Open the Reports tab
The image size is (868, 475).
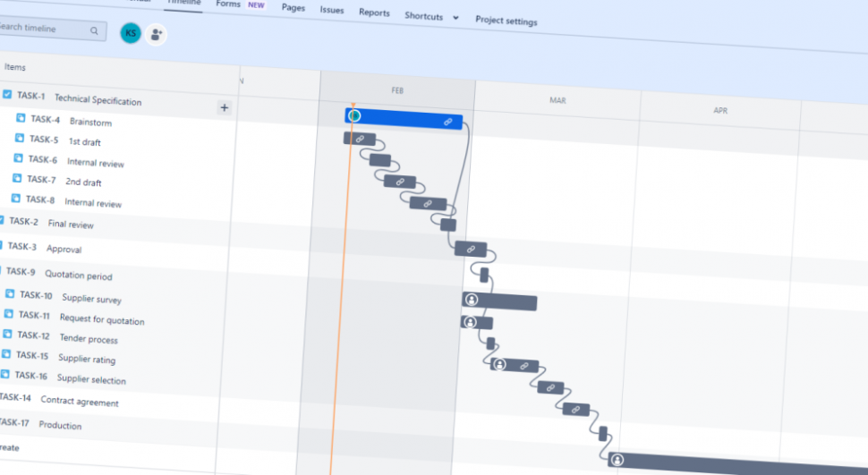coord(374,13)
